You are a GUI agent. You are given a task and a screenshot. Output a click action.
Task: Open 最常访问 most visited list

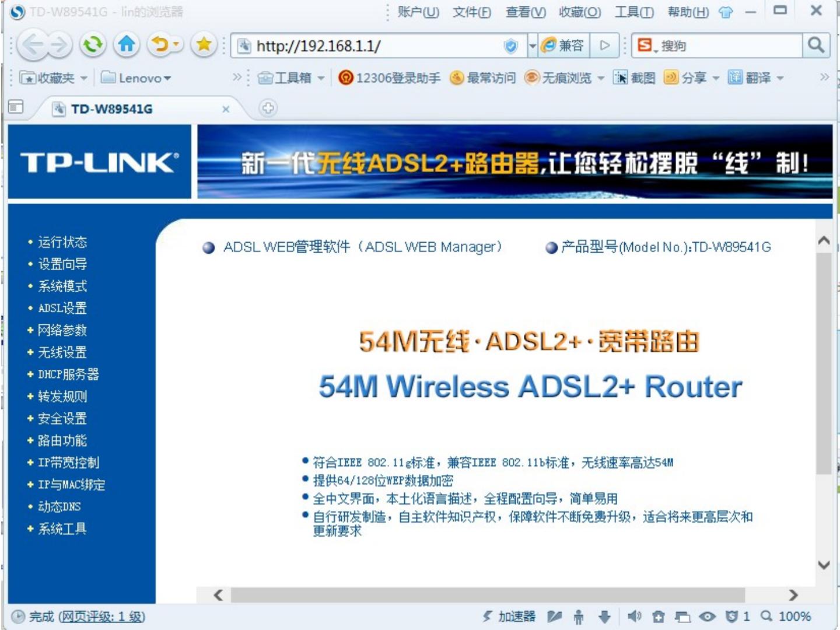[x=483, y=78]
